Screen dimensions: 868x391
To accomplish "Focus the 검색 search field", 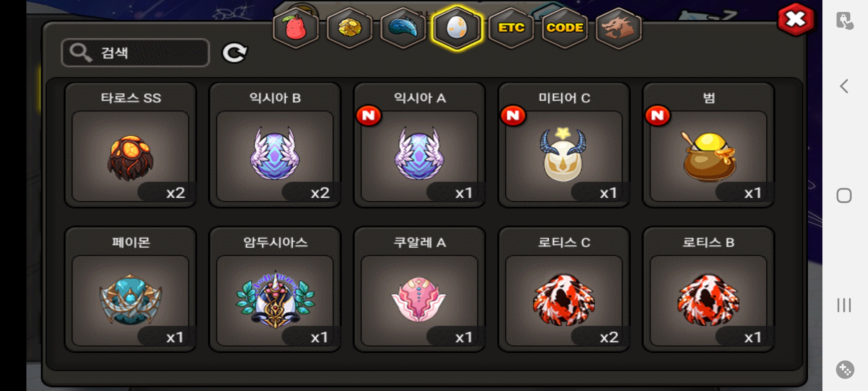I will [136, 53].
